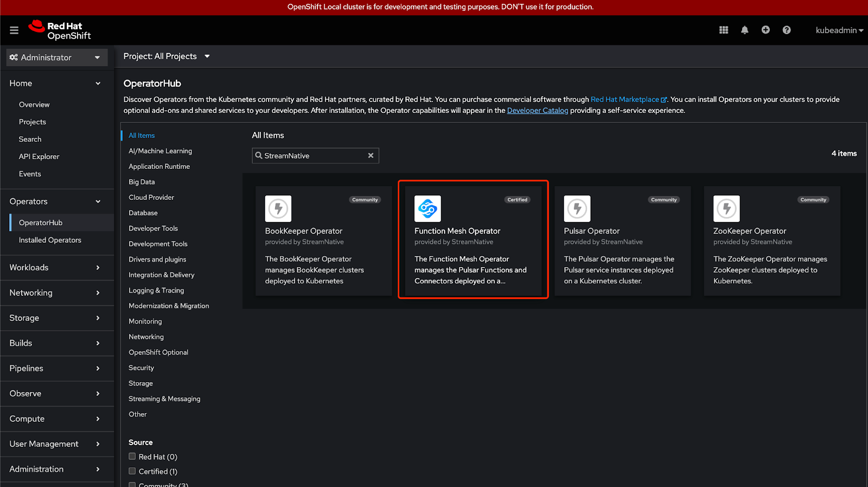The height and width of the screenshot is (487, 868).
Task: Filter by Developer Tools category
Action: point(153,229)
